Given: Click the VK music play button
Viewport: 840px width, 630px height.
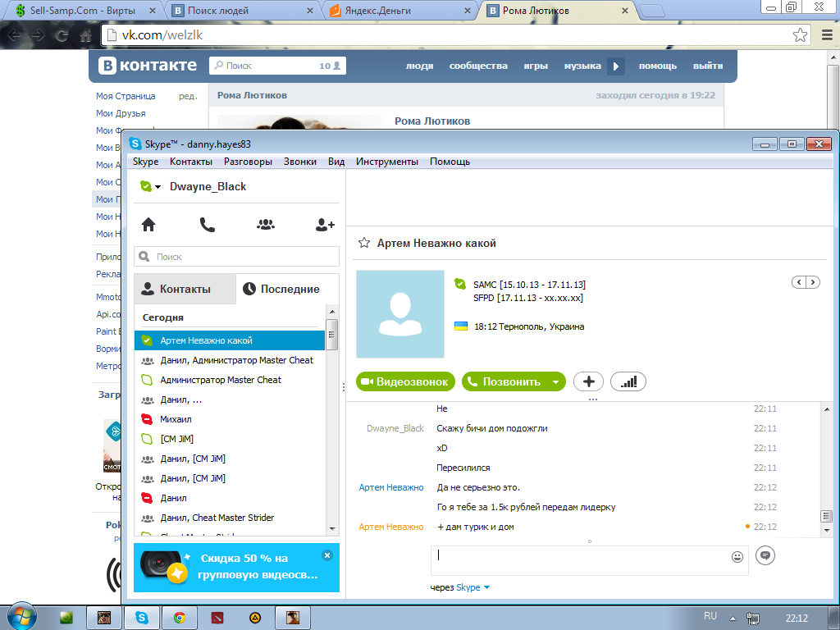Looking at the screenshot, I should point(615,66).
